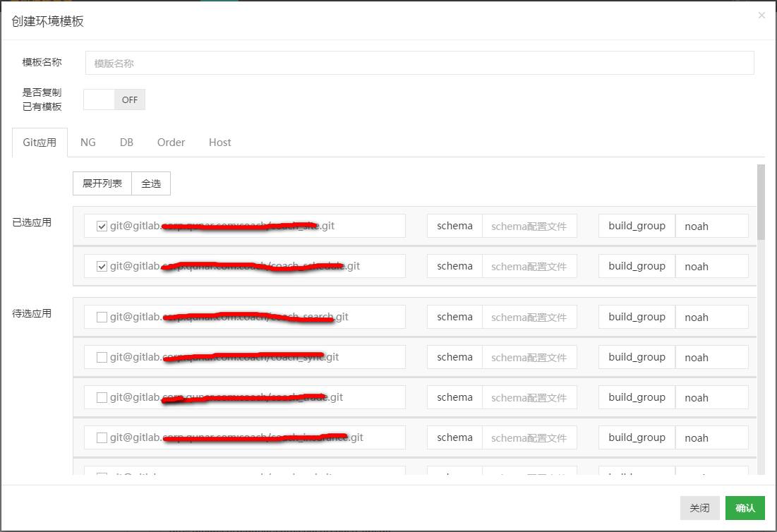The width and height of the screenshot is (777, 532).
Task: Click the coach_search.git repository URL text
Action: 229,317
